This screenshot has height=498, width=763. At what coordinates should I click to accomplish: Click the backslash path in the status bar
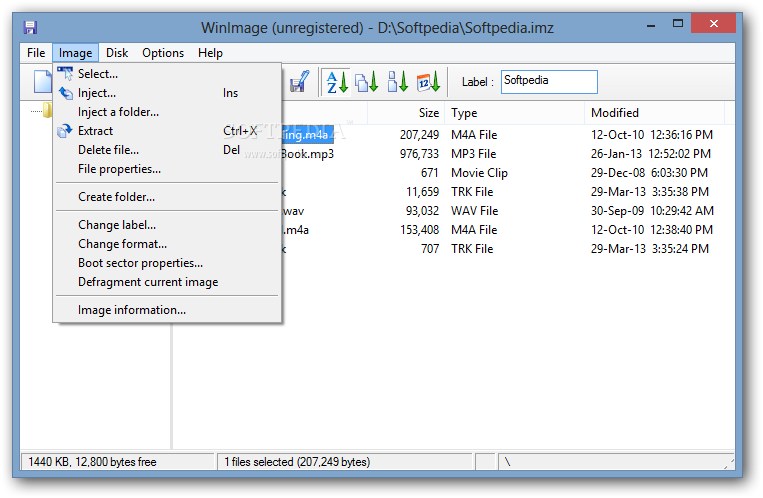tap(508, 461)
